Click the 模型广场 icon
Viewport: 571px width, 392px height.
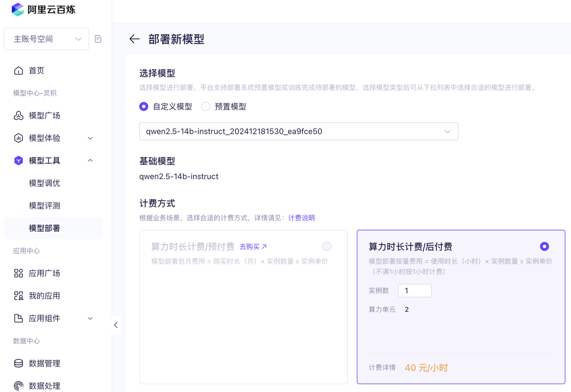(18, 116)
